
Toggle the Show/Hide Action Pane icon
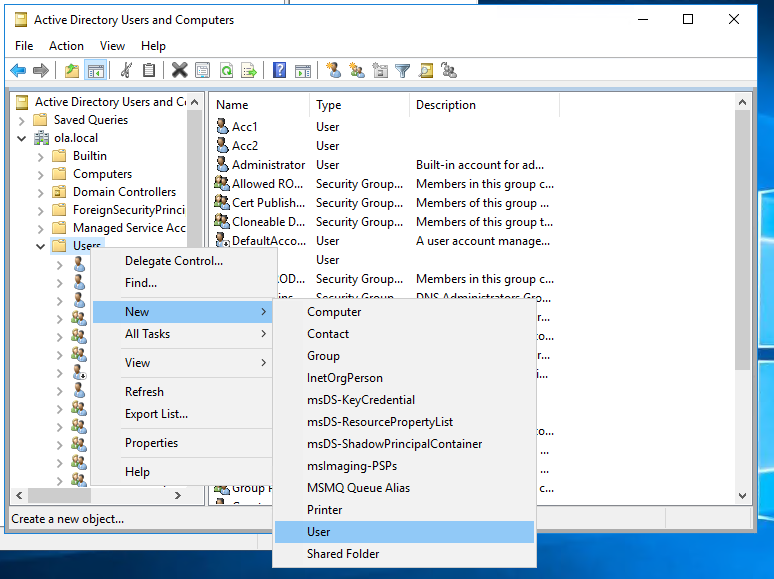tap(303, 71)
